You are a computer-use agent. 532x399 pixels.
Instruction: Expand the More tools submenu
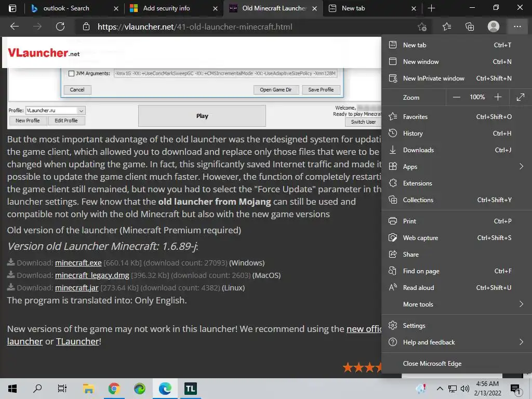(457, 304)
